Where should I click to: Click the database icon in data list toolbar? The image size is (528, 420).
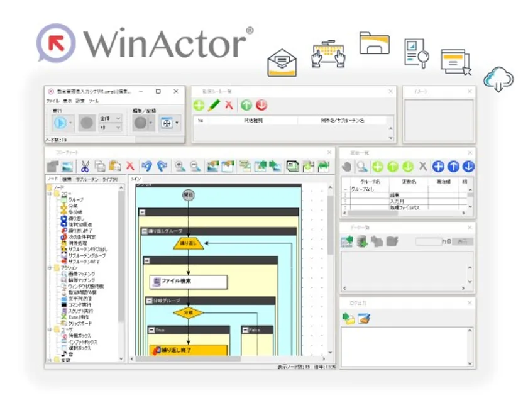click(362, 241)
